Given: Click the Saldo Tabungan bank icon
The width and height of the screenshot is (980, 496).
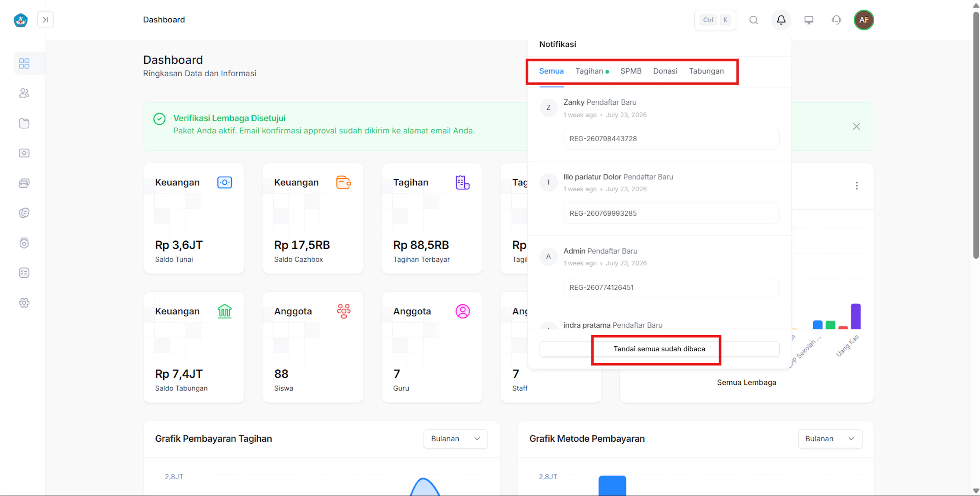Looking at the screenshot, I should (225, 311).
